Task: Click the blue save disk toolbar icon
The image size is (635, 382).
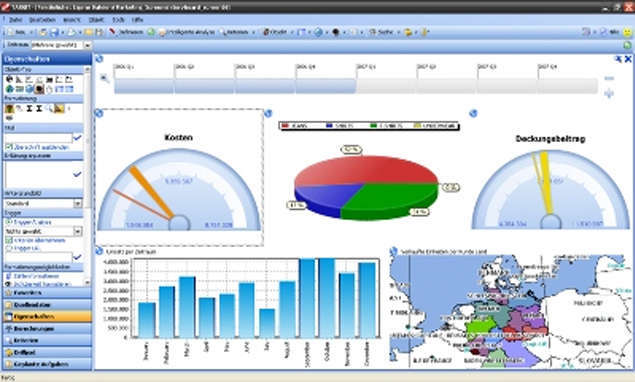Action: coord(54,32)
